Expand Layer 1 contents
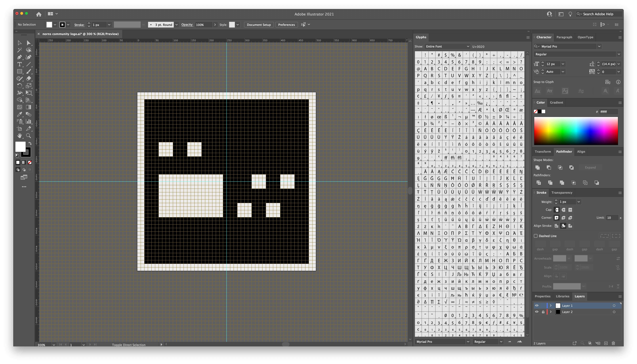The height and width of the screenshot is (364, 637). 551,305
